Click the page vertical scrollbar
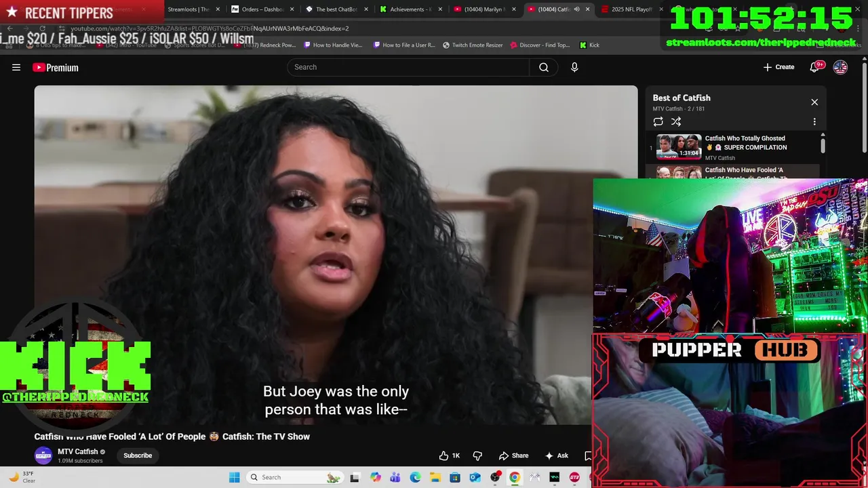 (864, 105)
